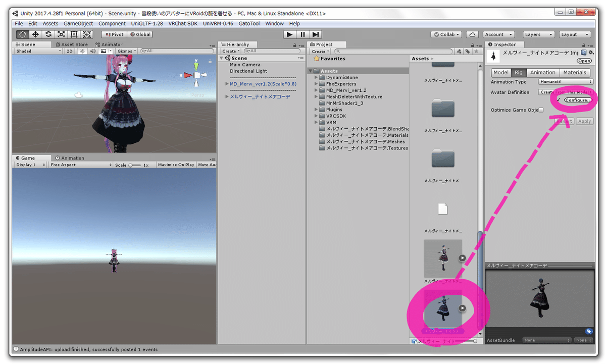
Task: Select the combined Transform tool
Action: pyautogui.click(x=87, y=34)
